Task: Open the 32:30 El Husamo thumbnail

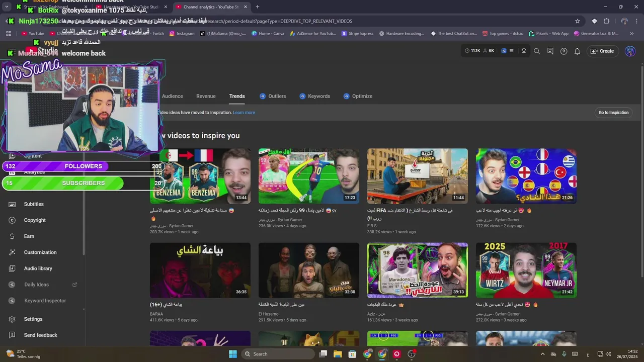Action: [x=309, y=270]
